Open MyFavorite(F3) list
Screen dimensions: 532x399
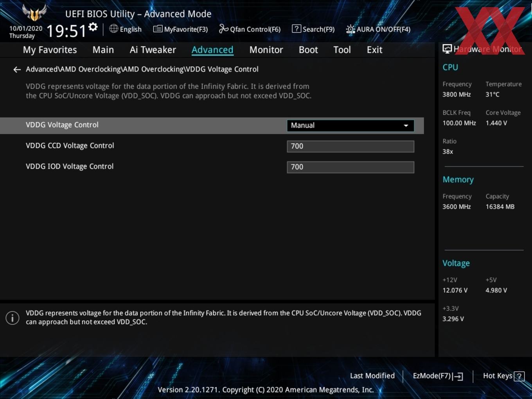coord(180,29)
